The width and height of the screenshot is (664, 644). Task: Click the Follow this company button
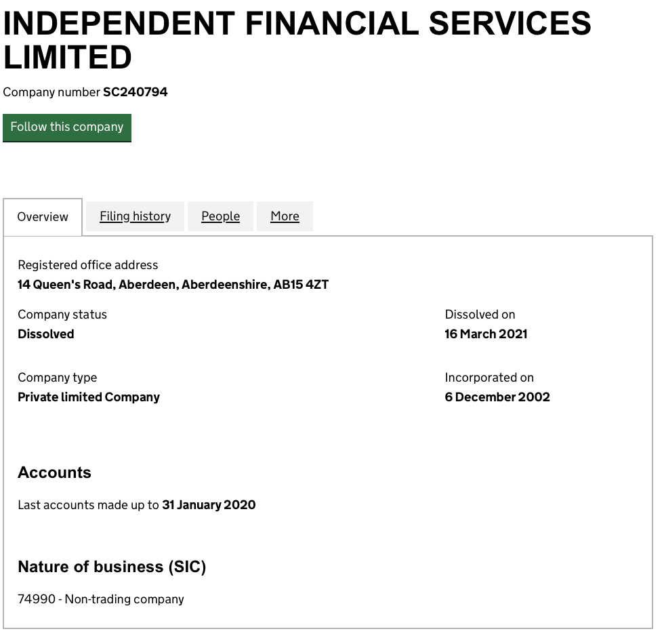pyautogui.click(x=67, y=127)
